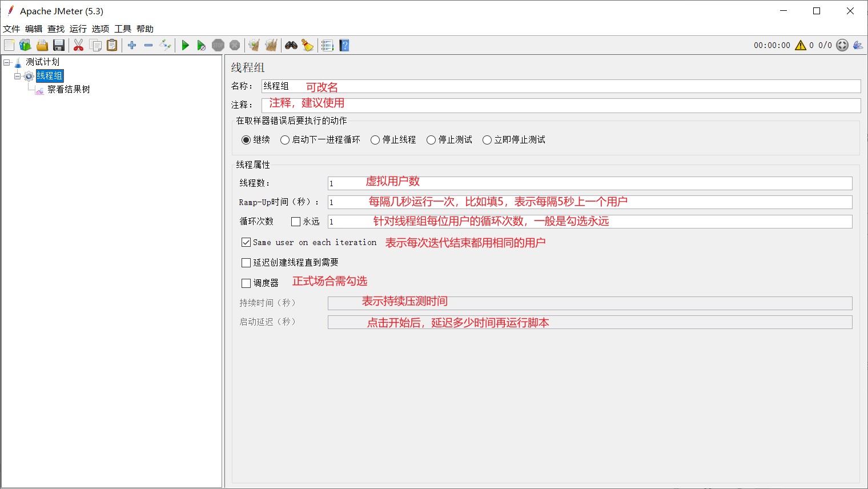Collapse the 线程组 tree node
868x489 pixels.
point(18,76)
